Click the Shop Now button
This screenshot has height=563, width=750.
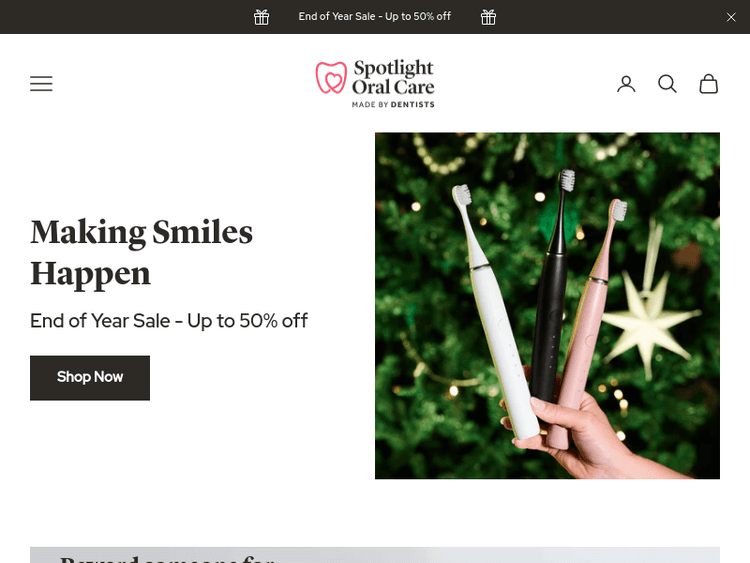tap(90, 377)
